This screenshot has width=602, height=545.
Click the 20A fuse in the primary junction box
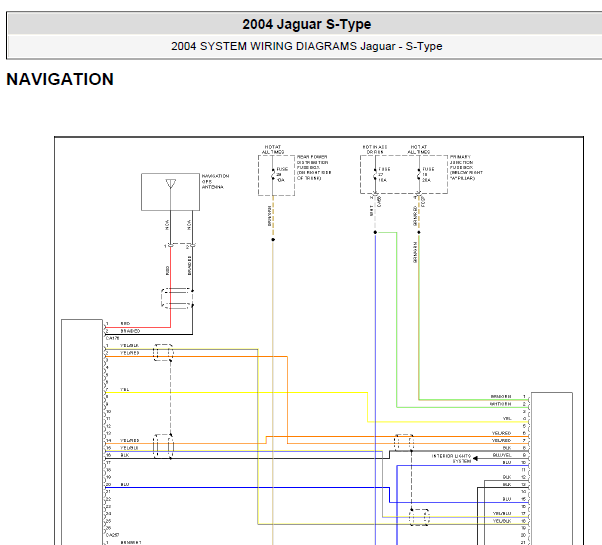[x=428, y=175]
